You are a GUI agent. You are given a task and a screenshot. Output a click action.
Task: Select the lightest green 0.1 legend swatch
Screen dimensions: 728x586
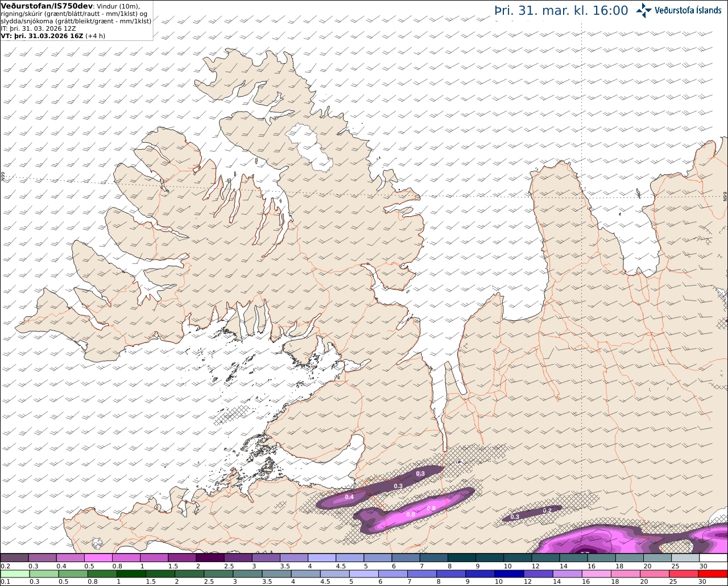coord(14,574)
